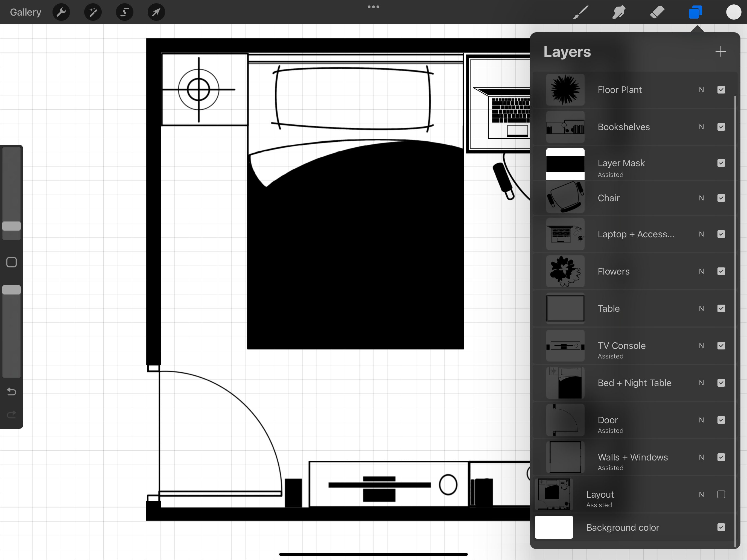Open the canvas options via the three dots

(373, 7)
